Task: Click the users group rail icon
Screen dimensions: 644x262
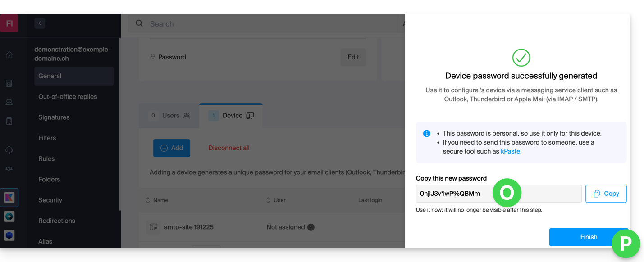Action: 9,102
